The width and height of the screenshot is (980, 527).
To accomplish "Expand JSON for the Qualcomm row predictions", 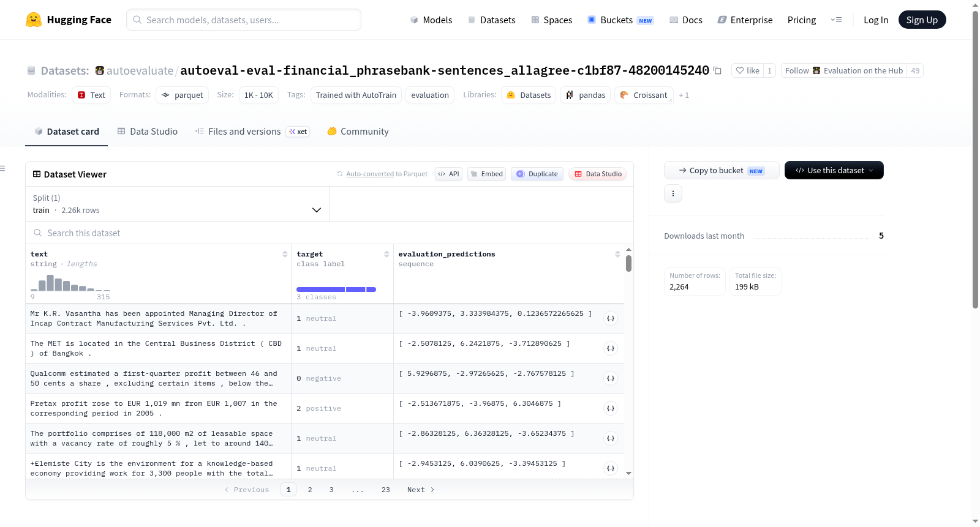I will click(x=611, y=378).
